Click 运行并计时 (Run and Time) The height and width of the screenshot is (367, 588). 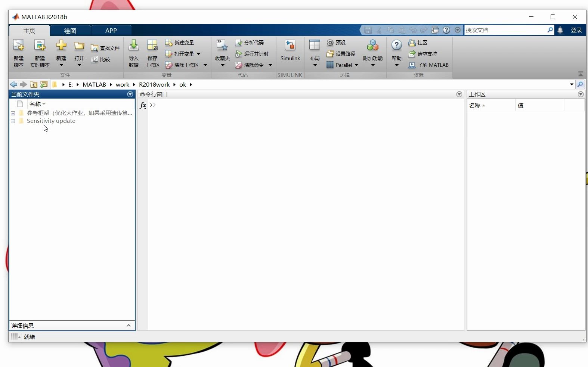[252, 54]
